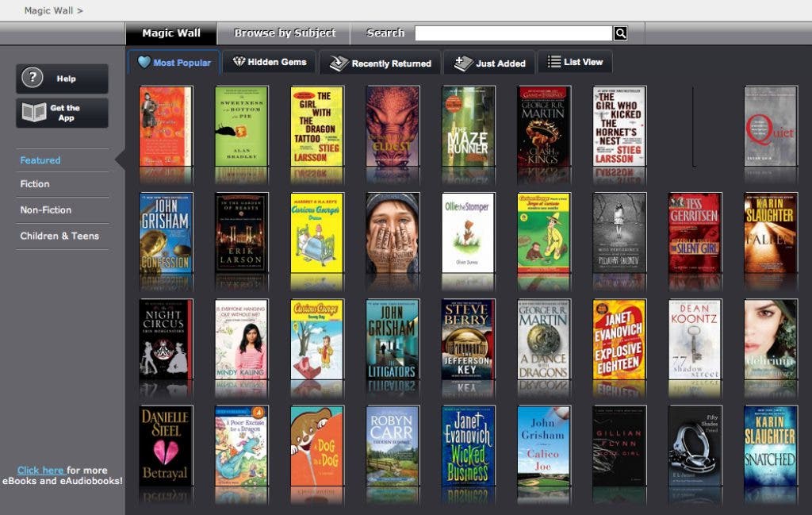The image size is (812, 515).
Task: Open Curious George Snowy Day cover
Action: pos(317,340)
